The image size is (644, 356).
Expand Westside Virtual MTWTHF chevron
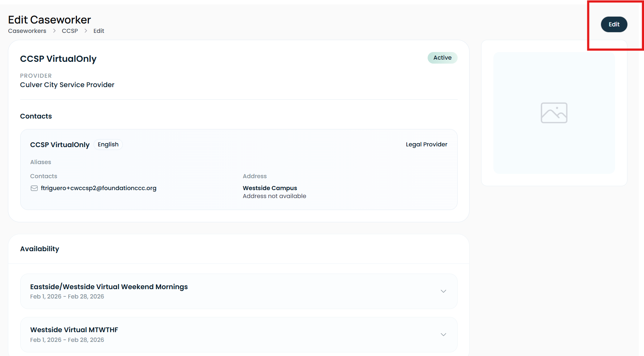[x=444, y=335]
